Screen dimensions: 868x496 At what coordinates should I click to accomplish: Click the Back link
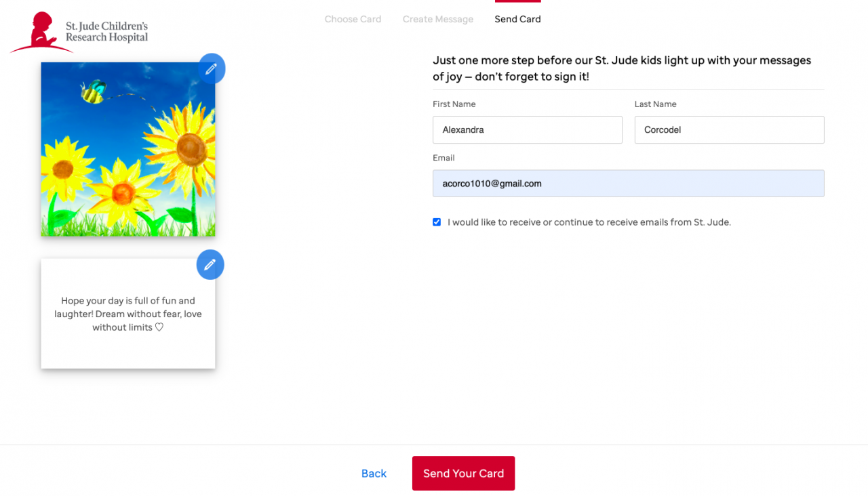(x=374, y=474)
